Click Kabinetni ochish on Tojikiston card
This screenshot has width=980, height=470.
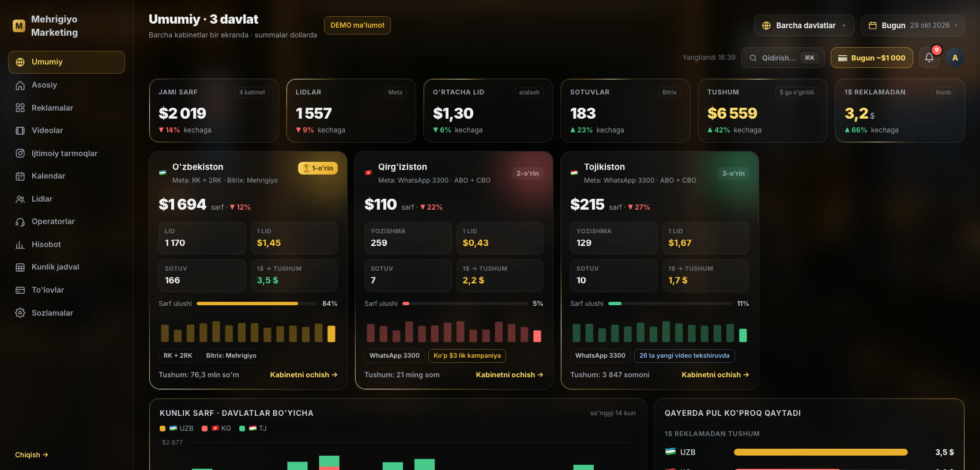tap(715, 375)
